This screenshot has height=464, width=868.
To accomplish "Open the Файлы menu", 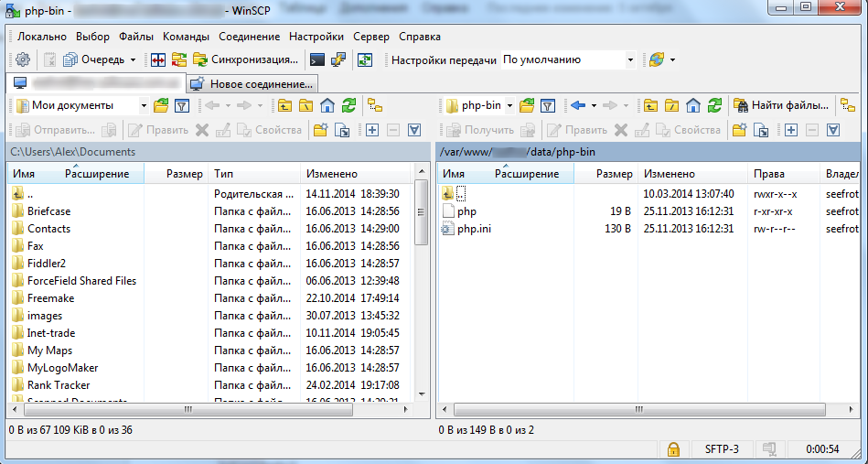I will [136, 37].
